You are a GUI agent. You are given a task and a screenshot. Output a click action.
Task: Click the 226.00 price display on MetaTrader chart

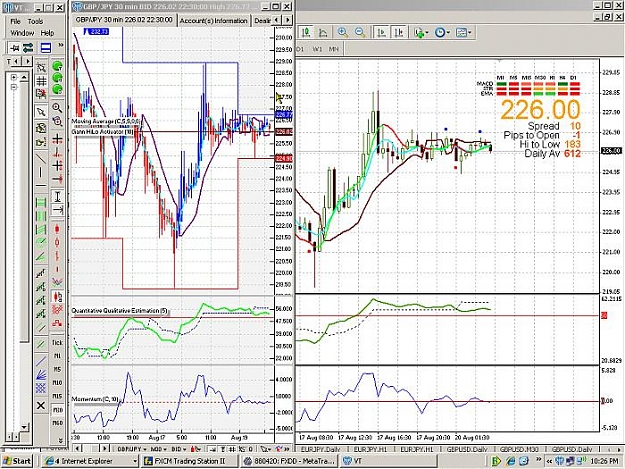point(540,110)
